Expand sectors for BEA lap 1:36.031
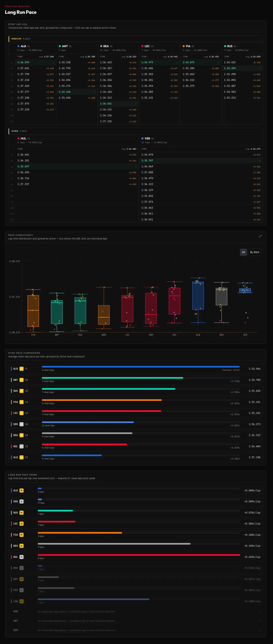The height and width of the screenshot is (644, 273). point(118,103)
